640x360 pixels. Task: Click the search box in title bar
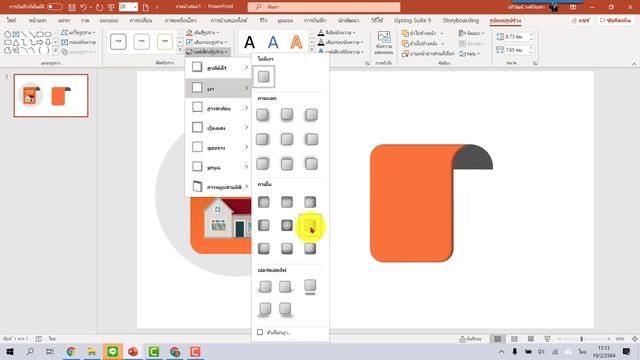click(x=324, y=7)
